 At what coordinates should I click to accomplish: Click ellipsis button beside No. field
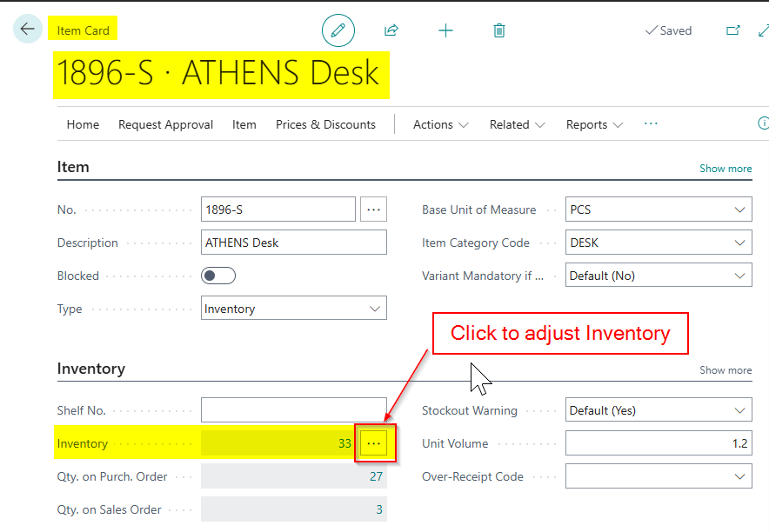click(x=373, y=209)
